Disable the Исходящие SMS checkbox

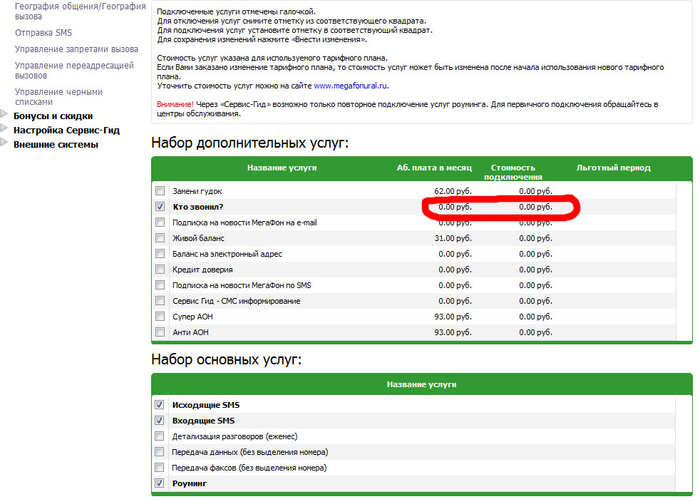pos(160,405)
